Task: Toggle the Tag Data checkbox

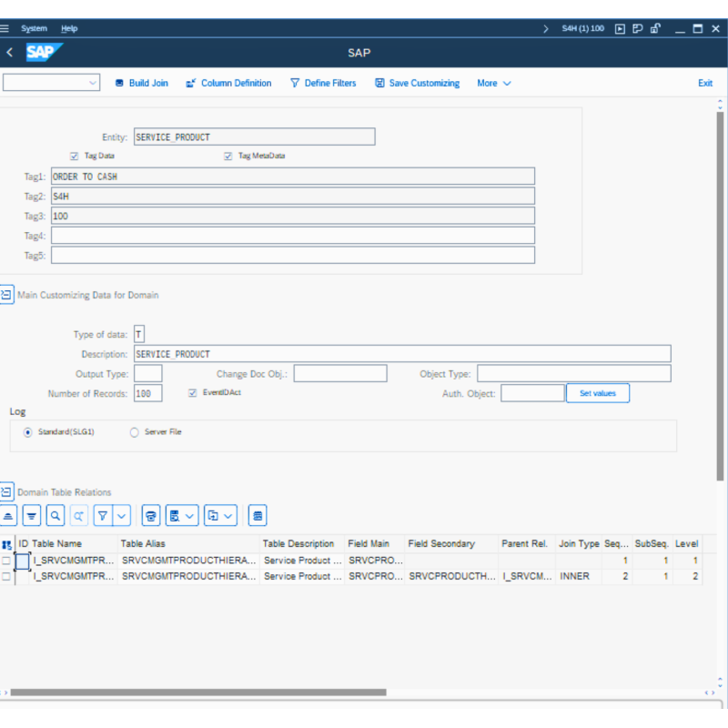Action: (x=74, y=156)
